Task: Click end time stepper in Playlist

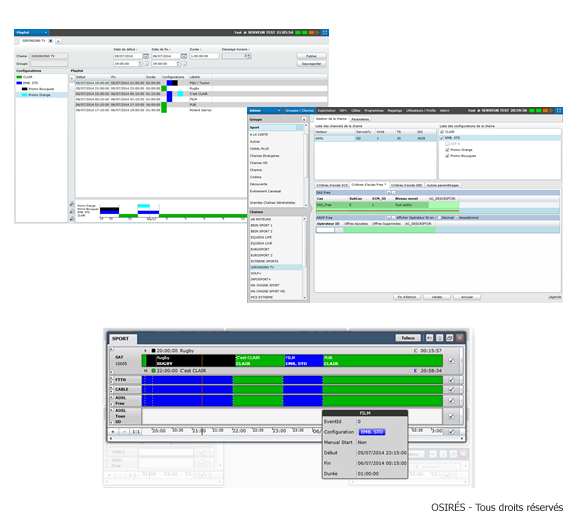Action: 178,64
